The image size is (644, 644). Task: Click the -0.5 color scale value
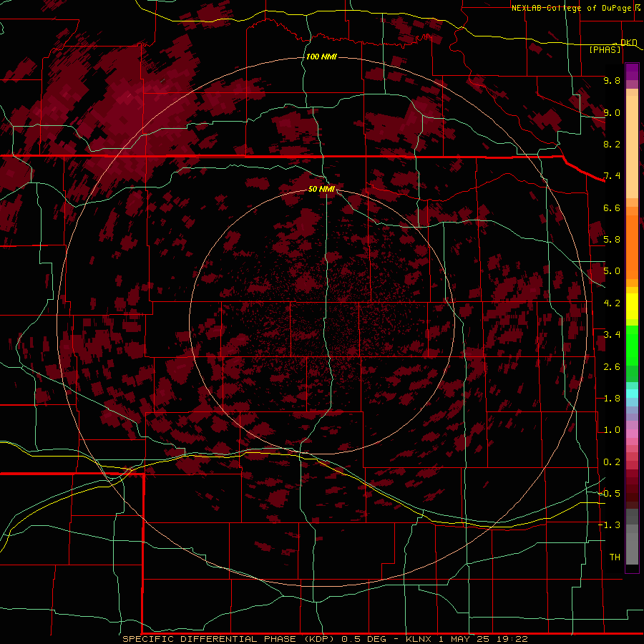point(610,494)
